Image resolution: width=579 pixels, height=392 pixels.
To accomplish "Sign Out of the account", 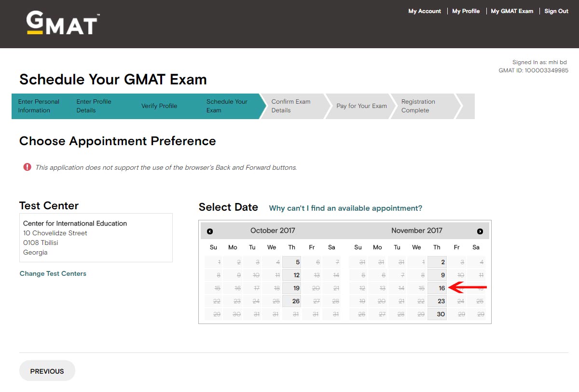I will 556,11.
